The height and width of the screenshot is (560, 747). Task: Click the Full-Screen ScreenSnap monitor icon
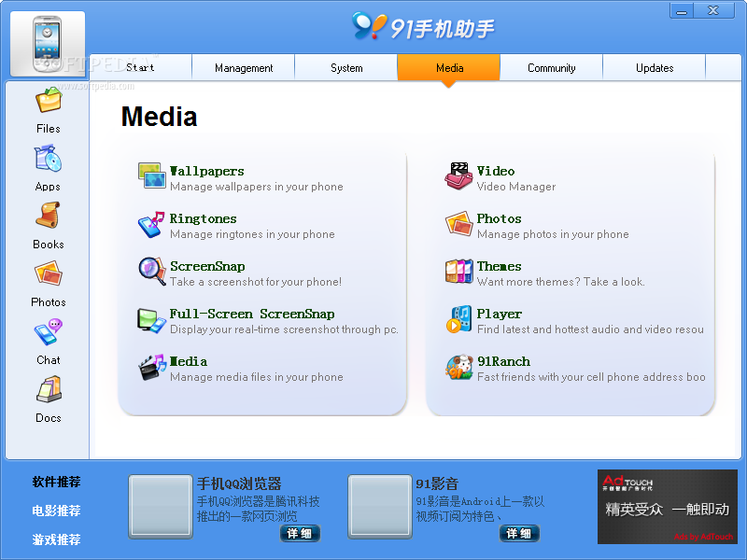(x=151, y=319)
